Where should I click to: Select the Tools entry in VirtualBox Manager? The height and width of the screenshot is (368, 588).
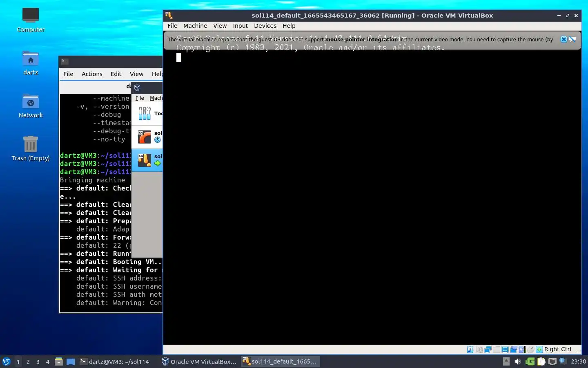147,113
